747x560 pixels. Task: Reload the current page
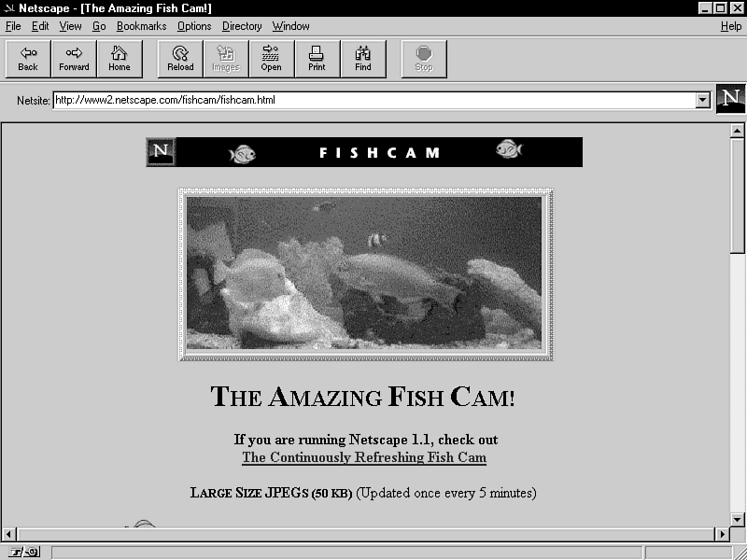(180, 59)
